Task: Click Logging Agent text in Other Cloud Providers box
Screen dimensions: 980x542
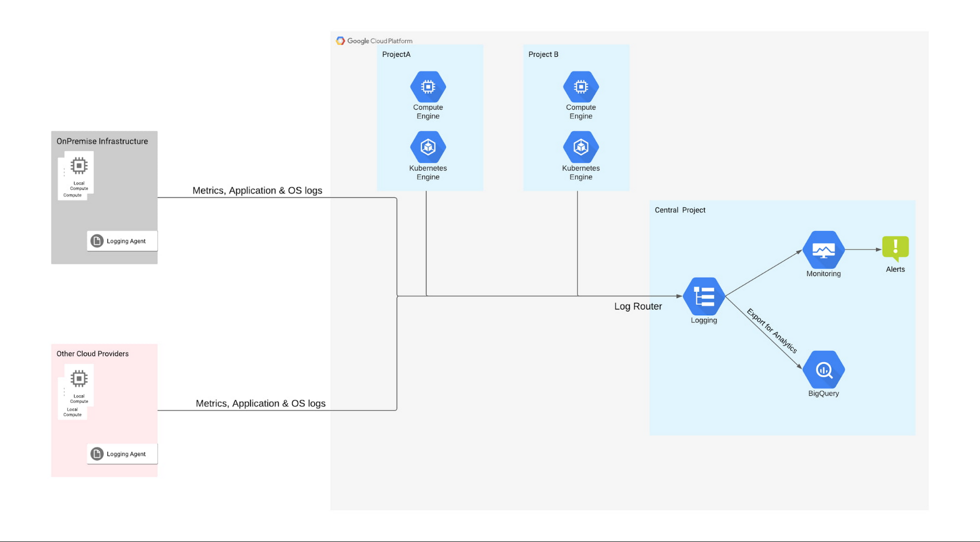Action: (126, 454)
